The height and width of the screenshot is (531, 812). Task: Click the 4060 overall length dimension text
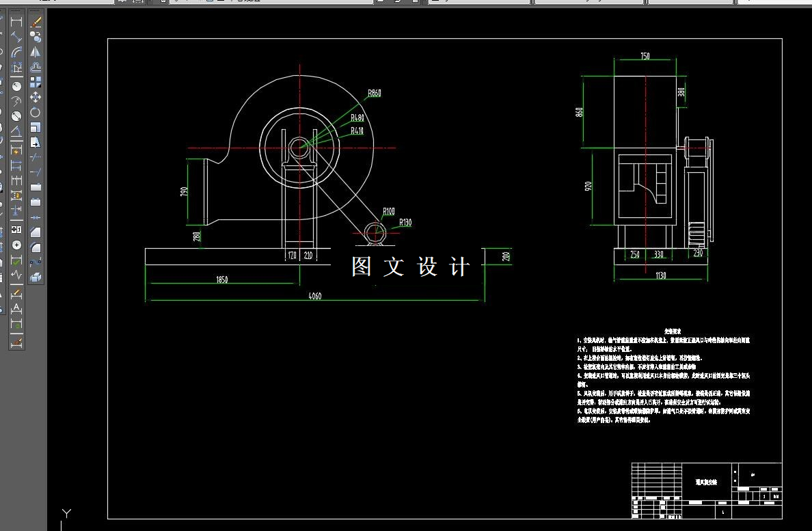pos(315,296)
